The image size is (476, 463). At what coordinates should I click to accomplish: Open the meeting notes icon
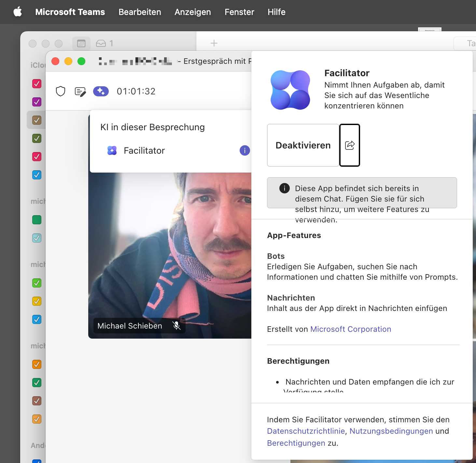pyautogui.click(x=80, y=92)
